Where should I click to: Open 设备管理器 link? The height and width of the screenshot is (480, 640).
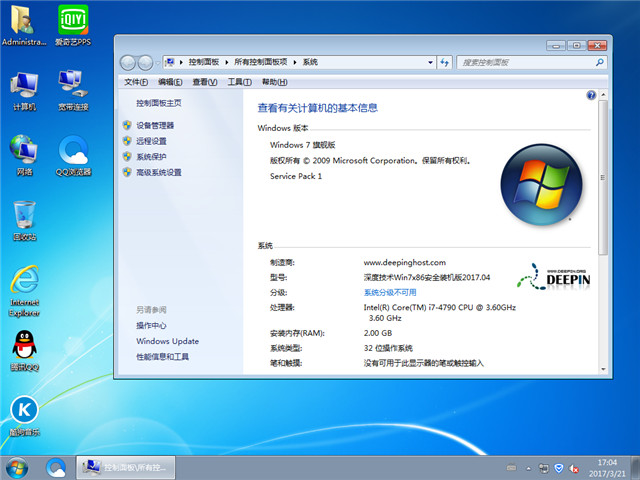(x=155, y=125)
